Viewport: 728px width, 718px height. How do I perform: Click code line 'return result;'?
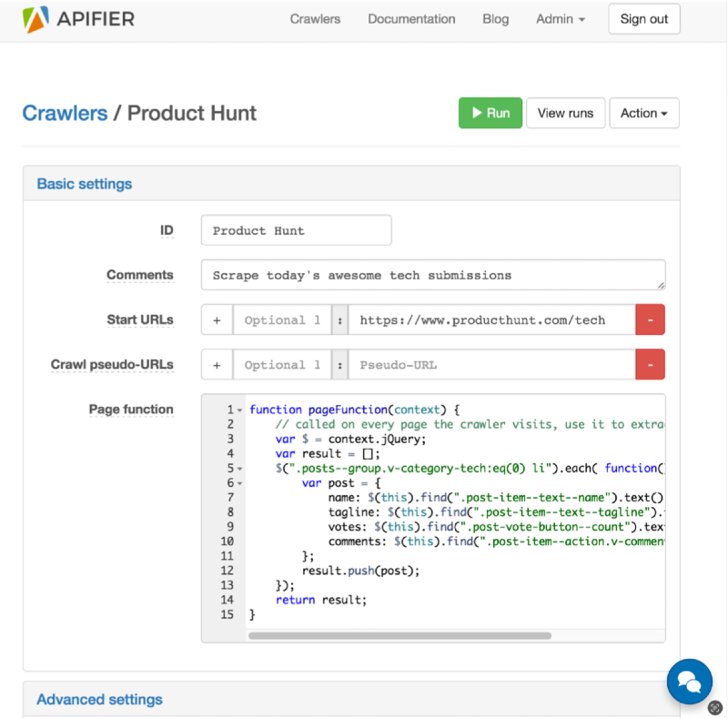(321, 600)
